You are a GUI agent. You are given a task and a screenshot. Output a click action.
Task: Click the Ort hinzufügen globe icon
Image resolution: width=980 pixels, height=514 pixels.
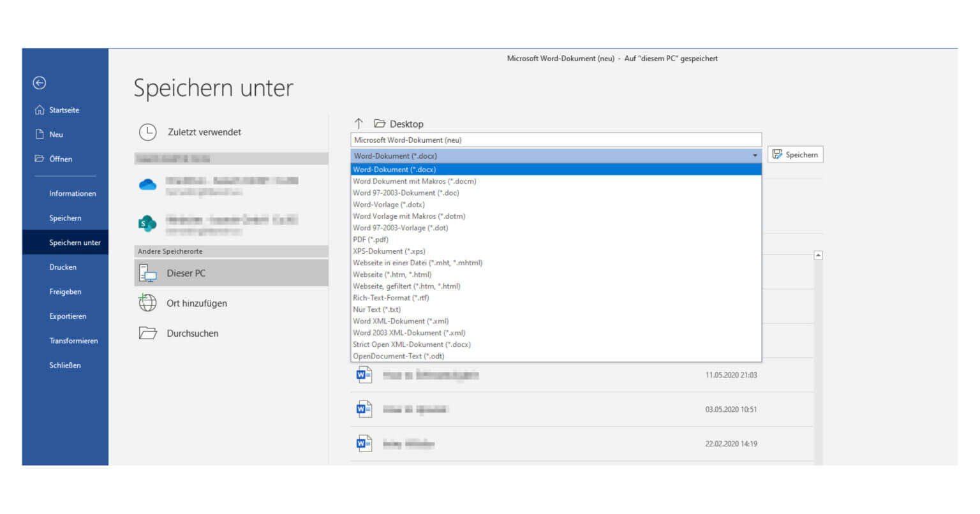[x=147, y=303]
